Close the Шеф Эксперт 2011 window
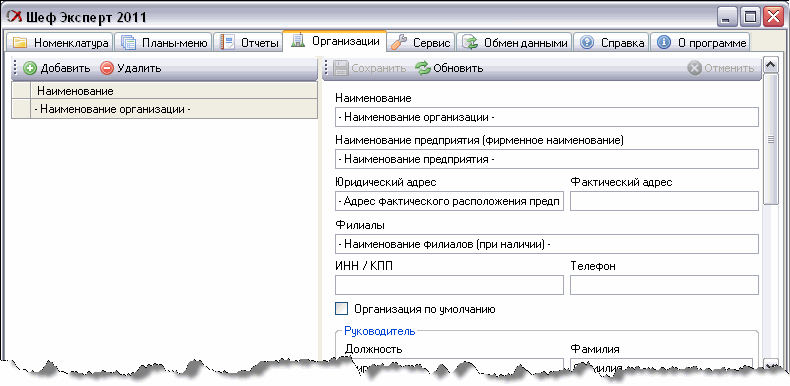 pos(773,18)
